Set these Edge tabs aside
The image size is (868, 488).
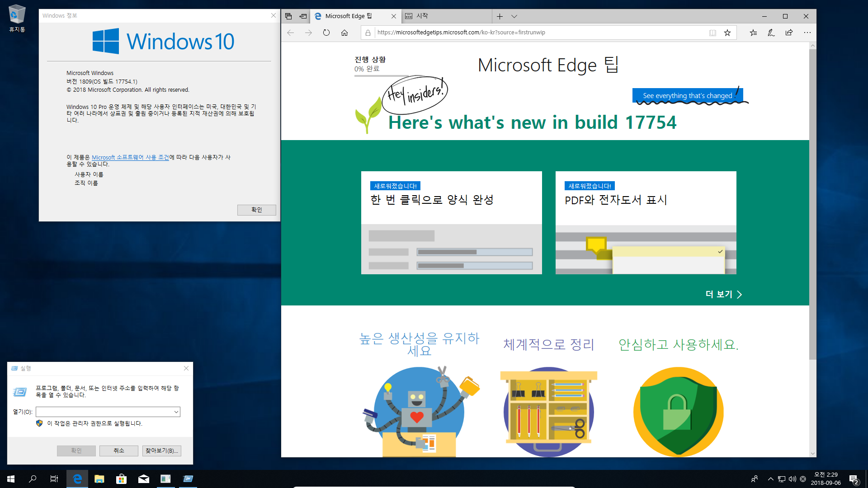[303, 16]
